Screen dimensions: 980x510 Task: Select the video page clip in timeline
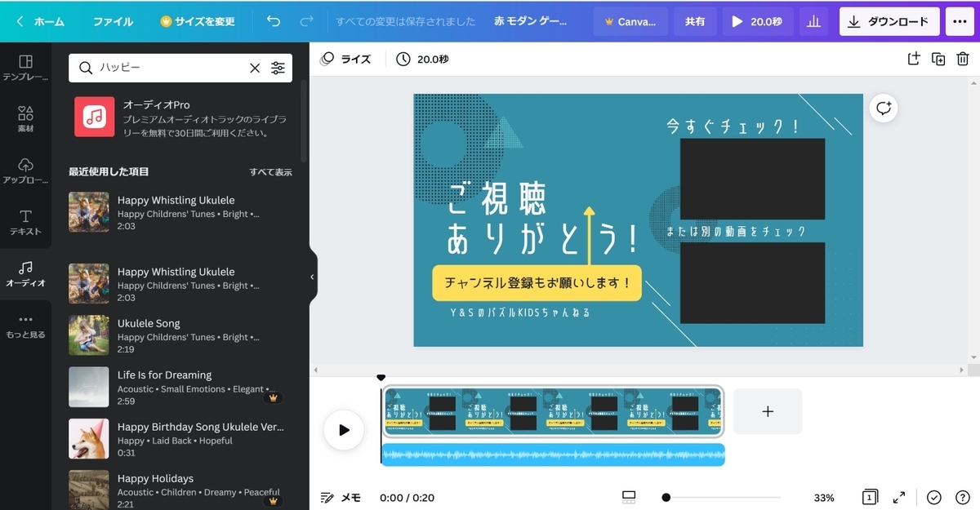coord(553,413)
